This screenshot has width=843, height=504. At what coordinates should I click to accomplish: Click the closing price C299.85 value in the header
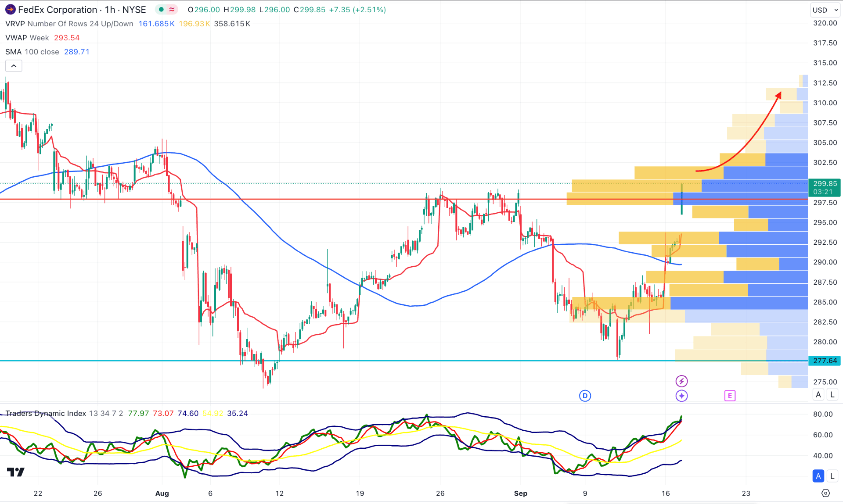(310, 10)
